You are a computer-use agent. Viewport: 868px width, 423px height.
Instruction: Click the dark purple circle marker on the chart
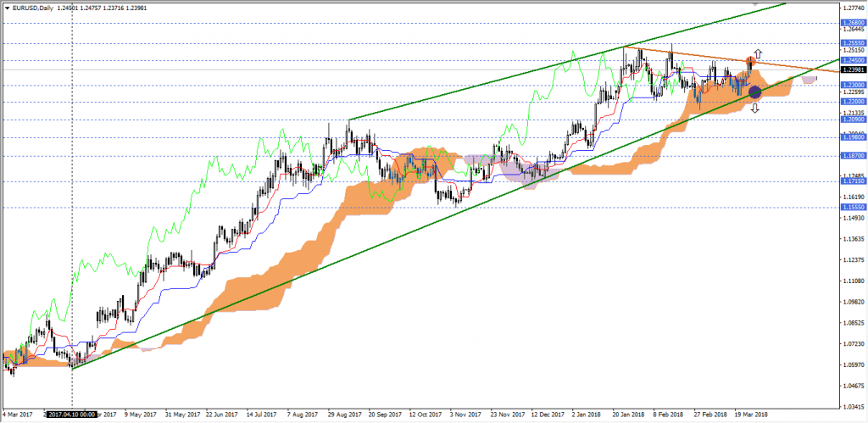[x=754, y=92]
